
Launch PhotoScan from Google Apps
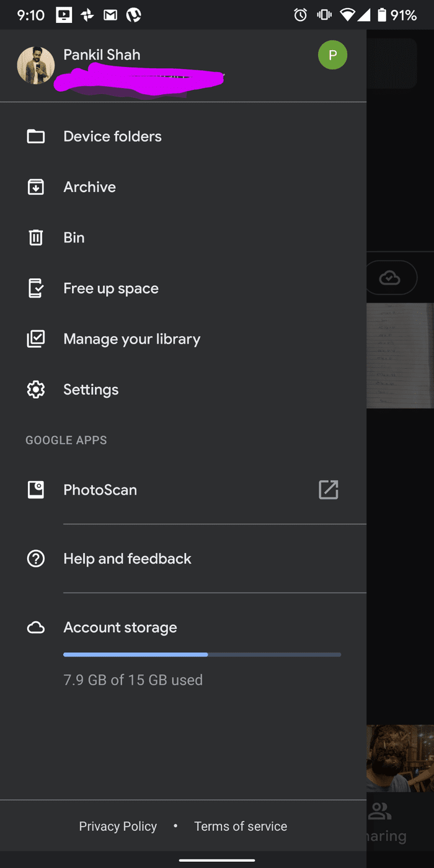pyautogui.click(x=183, y=490)
